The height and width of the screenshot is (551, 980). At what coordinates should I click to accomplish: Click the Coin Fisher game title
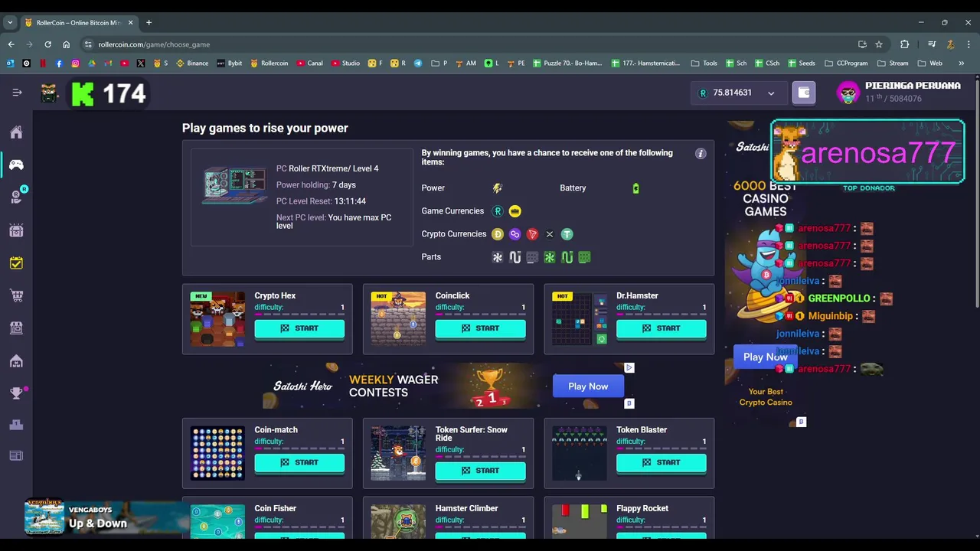pyautogui.click(x=275, y=508)
